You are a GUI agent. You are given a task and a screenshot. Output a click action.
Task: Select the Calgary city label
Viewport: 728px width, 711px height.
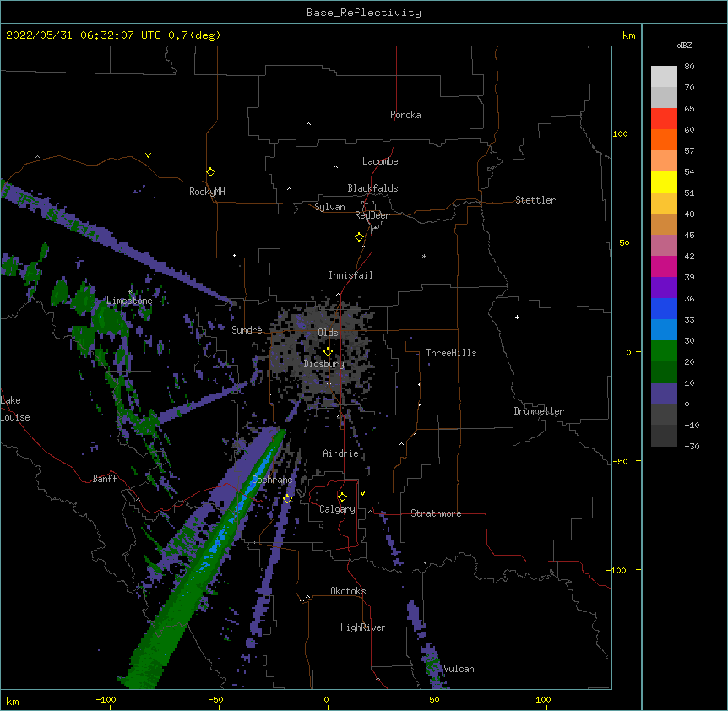337,509
